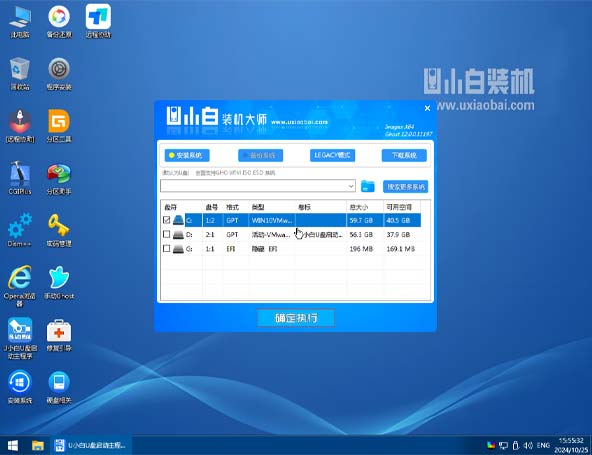Click the volume speaker tray icon
This screenshot has width=592, height=455.
click(x=528, y=446)
